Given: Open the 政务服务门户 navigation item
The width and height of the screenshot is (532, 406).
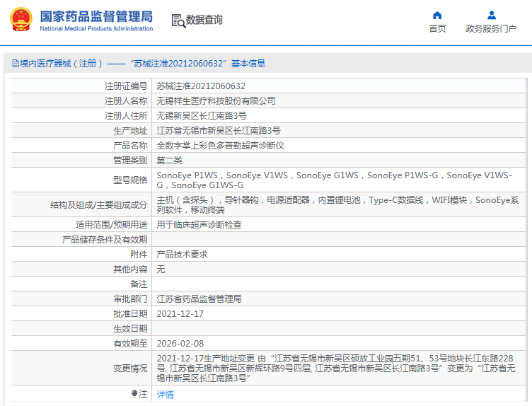Looking at the screenshot, I should pos(491,28).
